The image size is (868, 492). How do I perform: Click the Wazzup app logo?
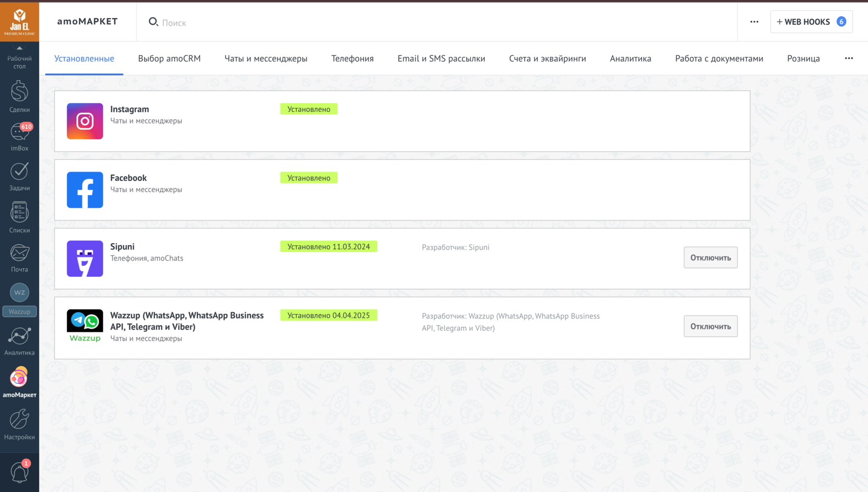85,326
